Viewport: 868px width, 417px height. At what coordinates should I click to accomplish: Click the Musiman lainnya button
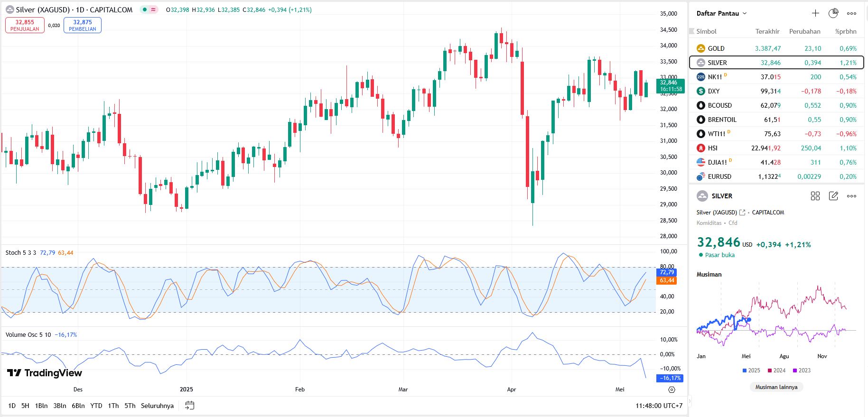pyautogui.click(x=776, y=387)
